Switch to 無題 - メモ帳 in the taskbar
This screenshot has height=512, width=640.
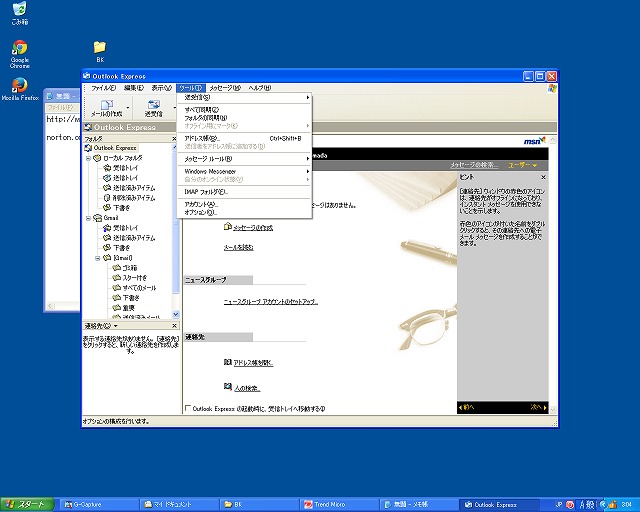(420, 505)
